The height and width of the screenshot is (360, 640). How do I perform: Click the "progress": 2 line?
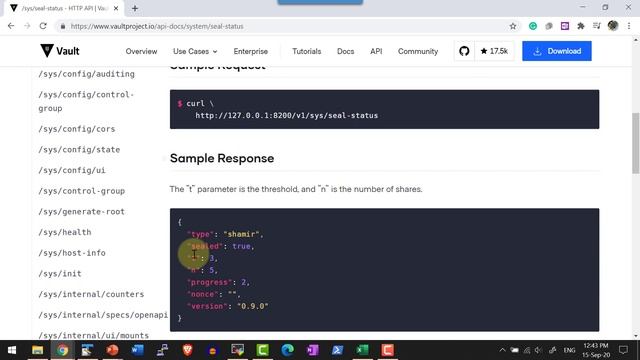[x=218, y=282]
